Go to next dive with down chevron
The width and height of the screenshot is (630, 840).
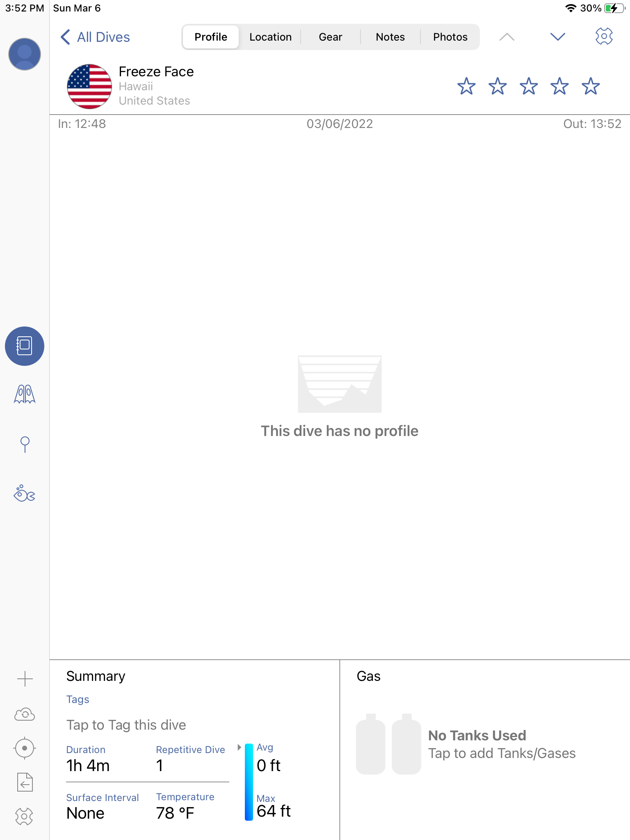[x=557, y=37]
